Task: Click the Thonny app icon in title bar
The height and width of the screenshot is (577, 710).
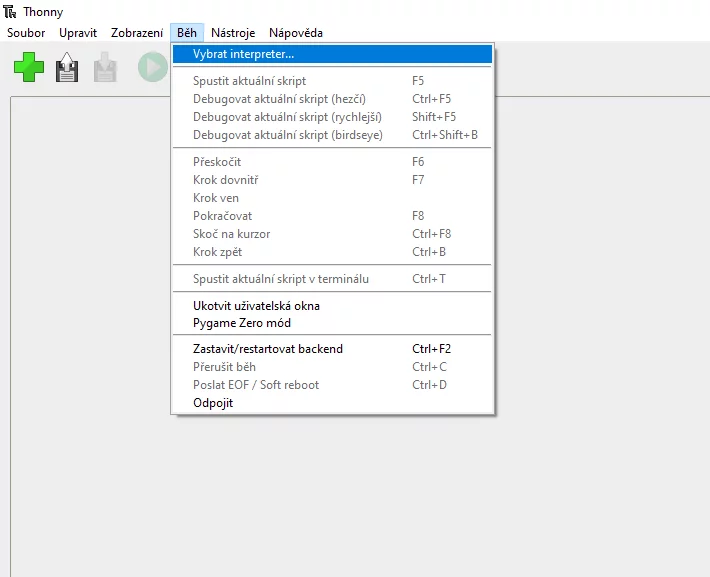Action: point(10,12)
